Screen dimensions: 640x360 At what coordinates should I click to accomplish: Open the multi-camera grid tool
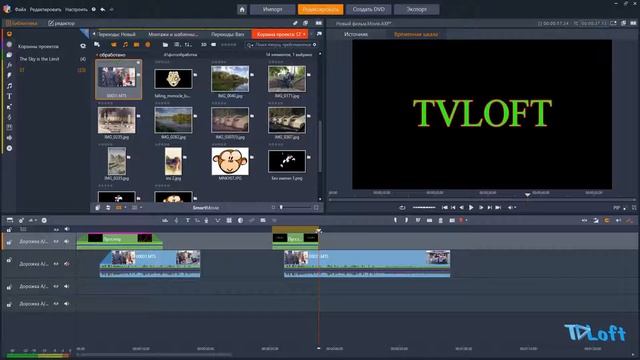tap(229, 220)
